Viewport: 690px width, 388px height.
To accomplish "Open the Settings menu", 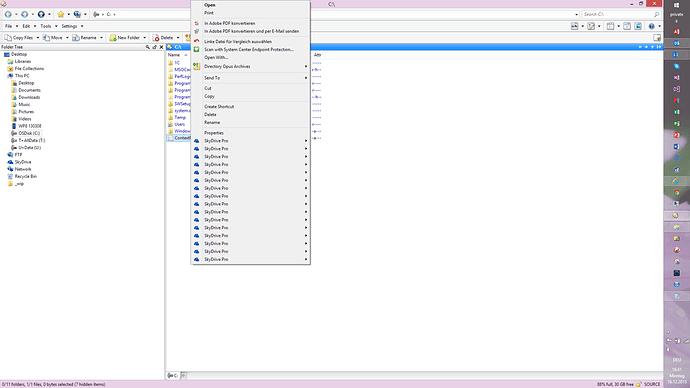I will pos(69,26).
